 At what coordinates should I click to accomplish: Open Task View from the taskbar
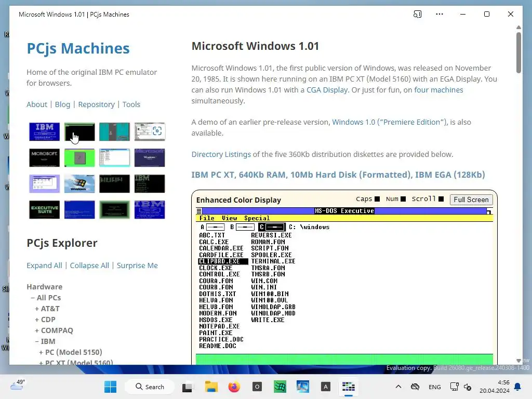click(x=188, y=387)
